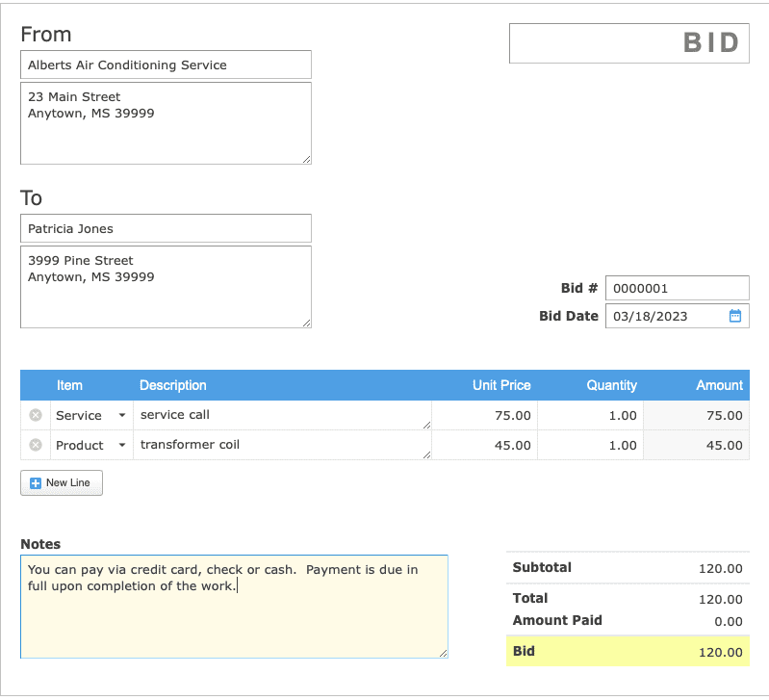Viewport: 769px width, 700px height.
Task: Open the Bid Date calendar picker
Action: 735,316
